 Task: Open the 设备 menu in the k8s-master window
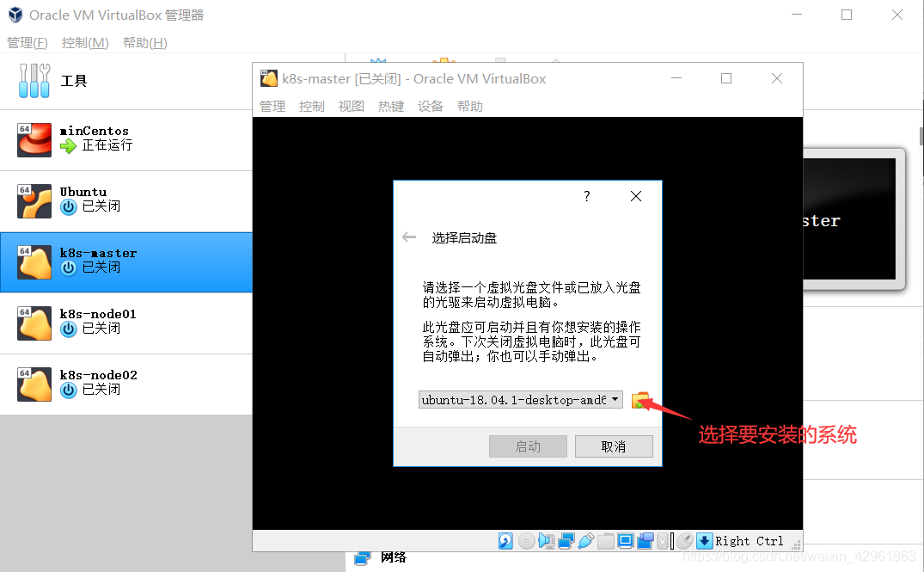(x=430, y=106)
